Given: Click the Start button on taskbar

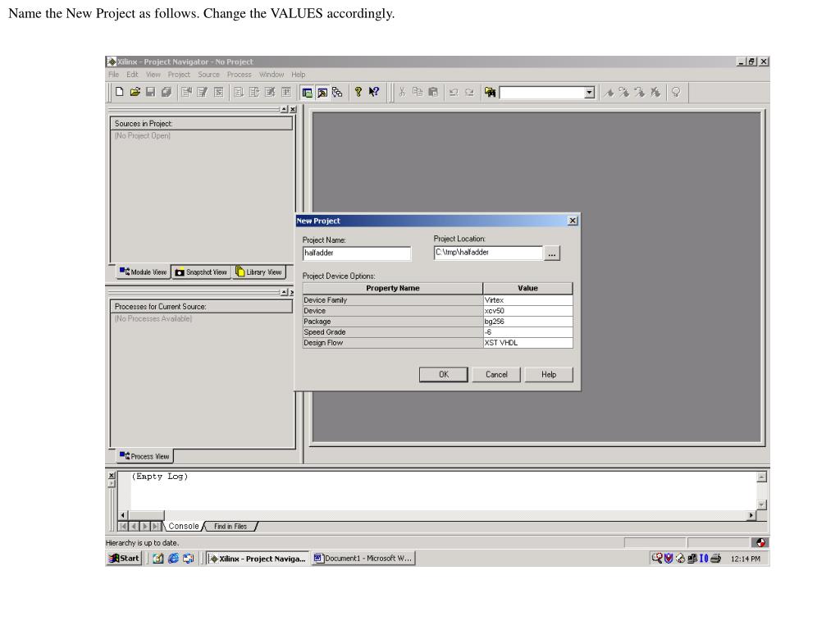Looking at the screenshot, I should pyautogui.click(x=124, y=558).
